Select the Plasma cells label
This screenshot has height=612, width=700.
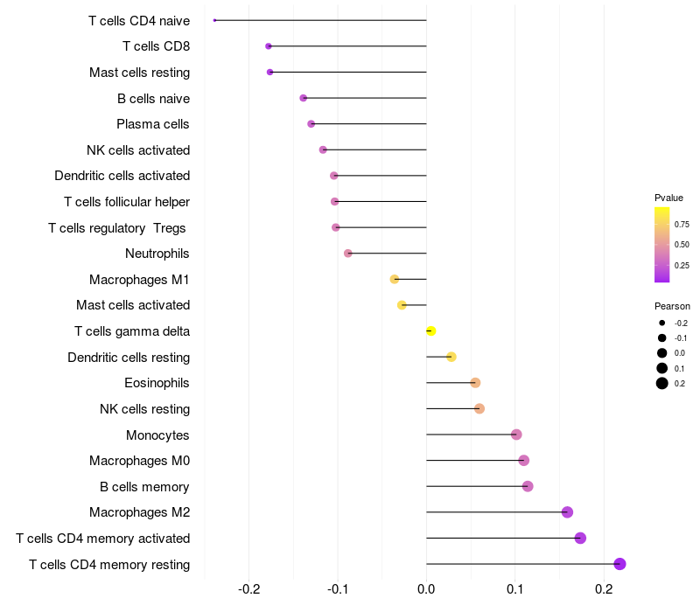(152, 124)
